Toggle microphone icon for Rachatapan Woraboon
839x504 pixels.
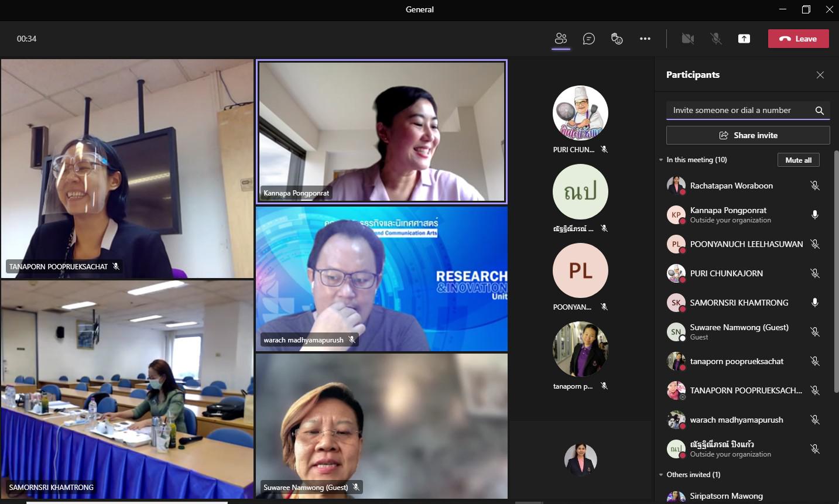coord(814,186)
